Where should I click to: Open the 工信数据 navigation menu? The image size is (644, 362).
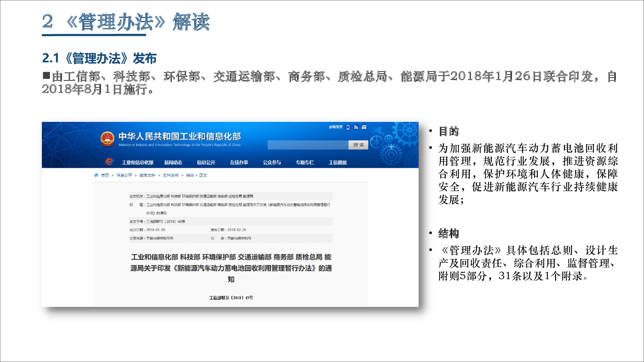tap(338, 162)
